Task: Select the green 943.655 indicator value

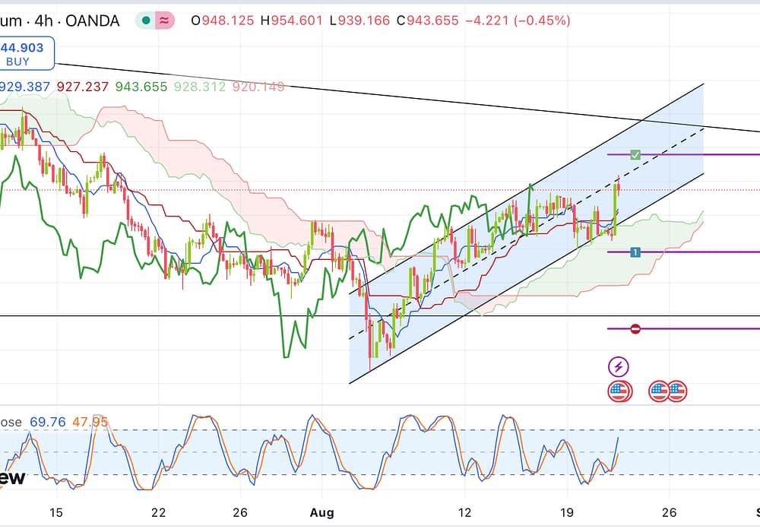Action: tap(141, 87)
